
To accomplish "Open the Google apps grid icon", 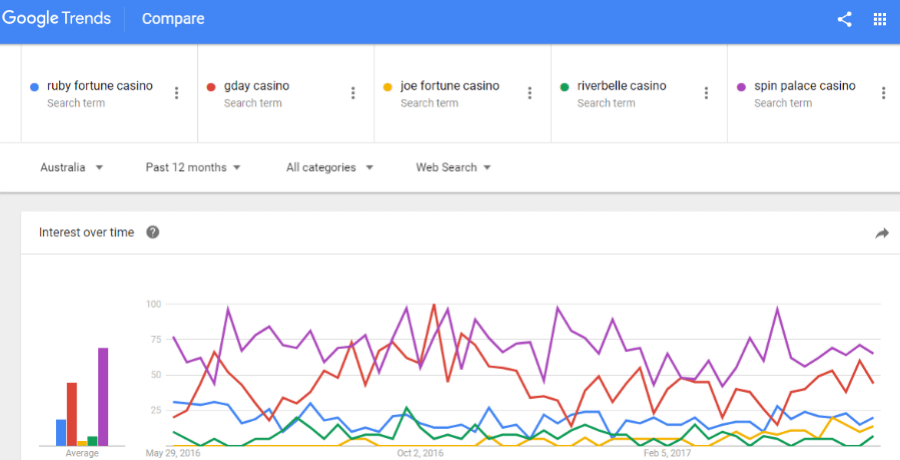I will pos(879,19).
